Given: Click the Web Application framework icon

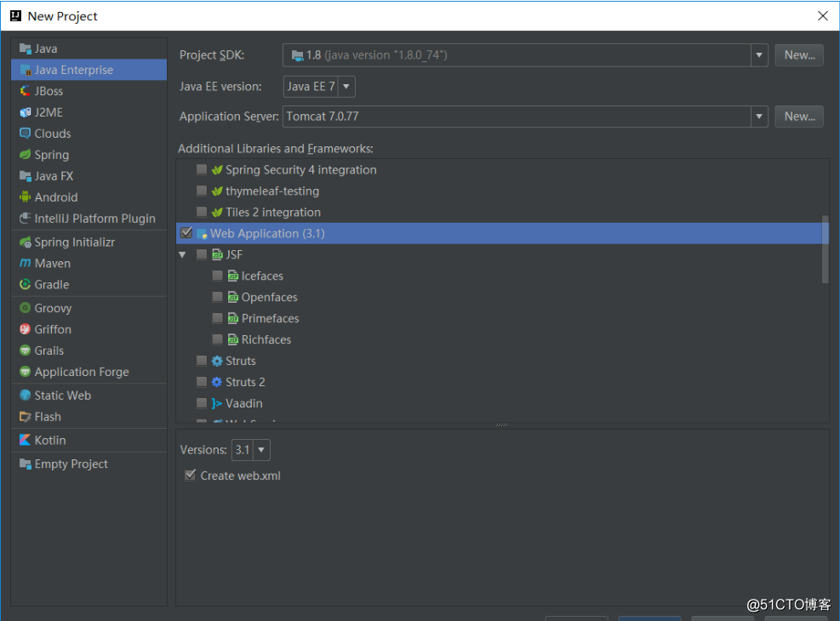Looking at the screenshot, I should (202, 233).
